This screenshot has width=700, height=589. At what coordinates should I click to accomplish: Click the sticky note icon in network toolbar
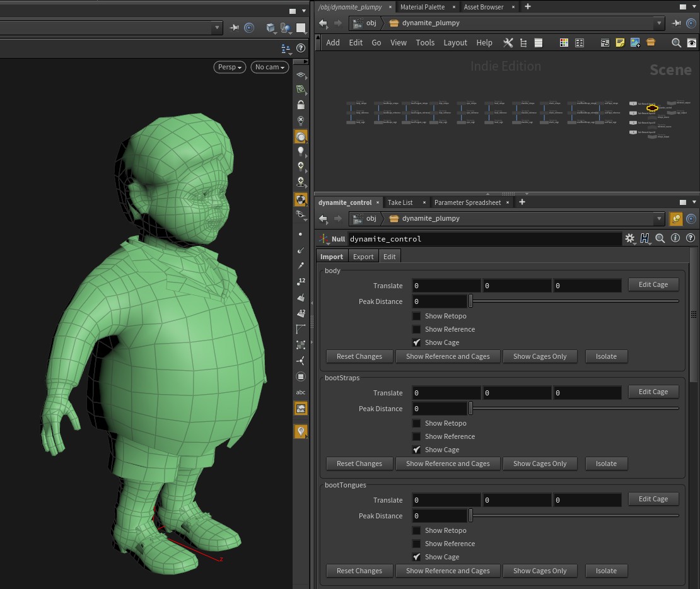pos(620,43)
